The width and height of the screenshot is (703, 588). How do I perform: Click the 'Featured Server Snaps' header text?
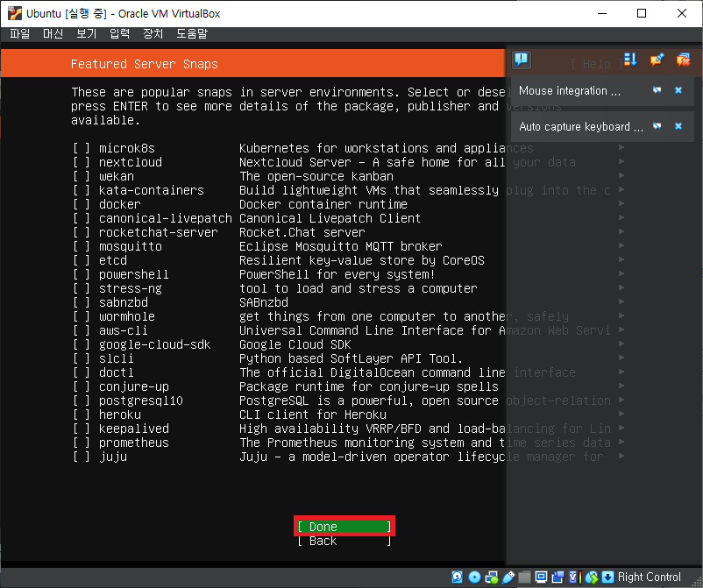coord(145,64)
